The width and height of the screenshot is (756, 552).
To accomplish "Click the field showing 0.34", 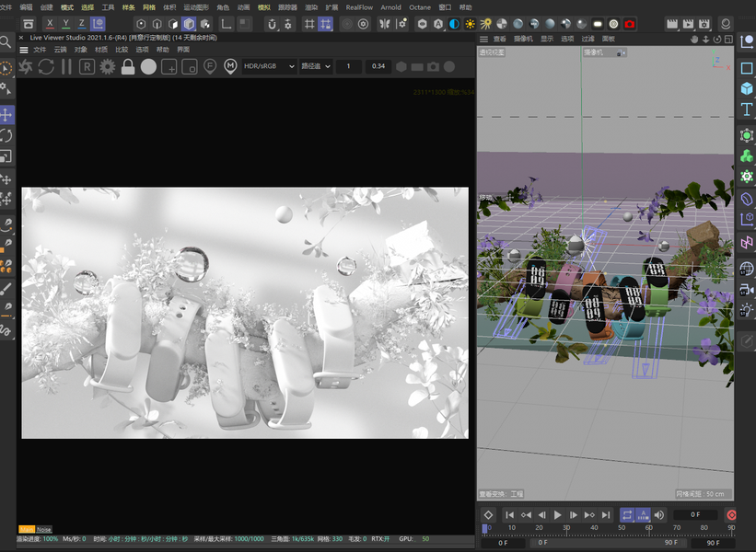I will [378, 66].
